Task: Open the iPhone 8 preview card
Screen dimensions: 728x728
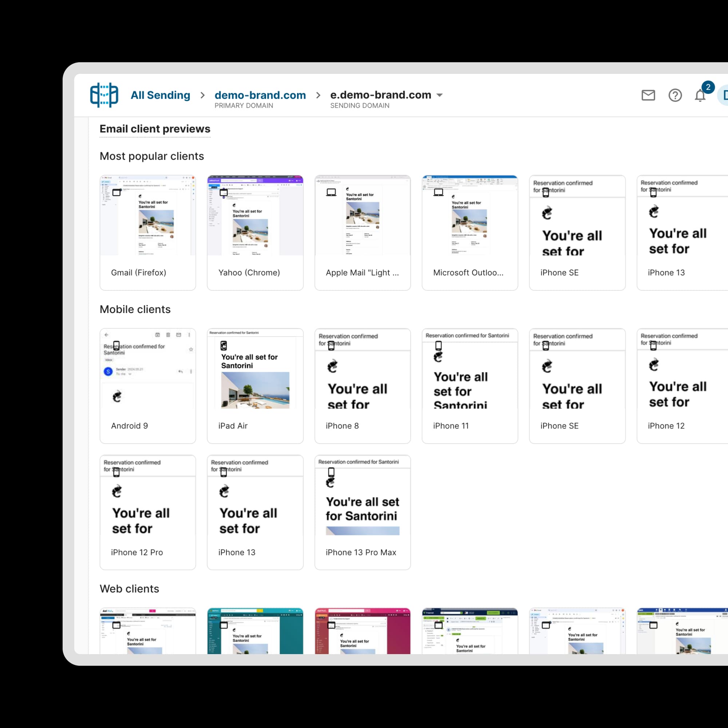Action: click(363, 385)
